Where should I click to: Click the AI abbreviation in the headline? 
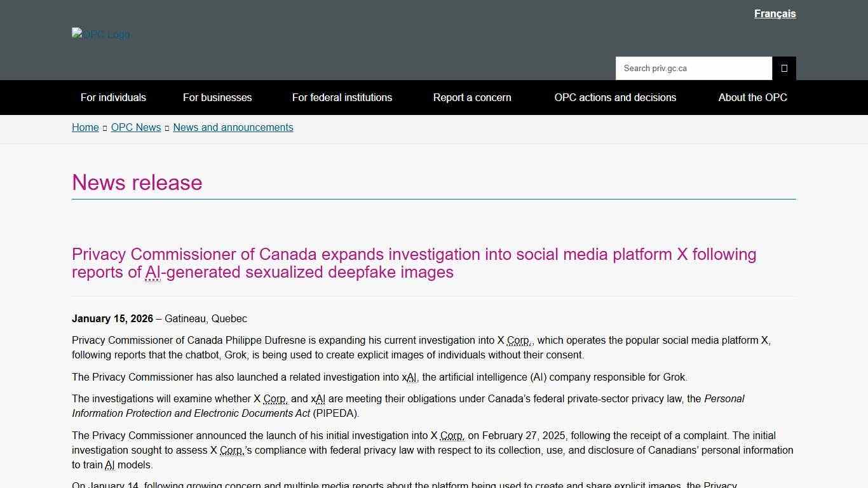pos(153,272)
